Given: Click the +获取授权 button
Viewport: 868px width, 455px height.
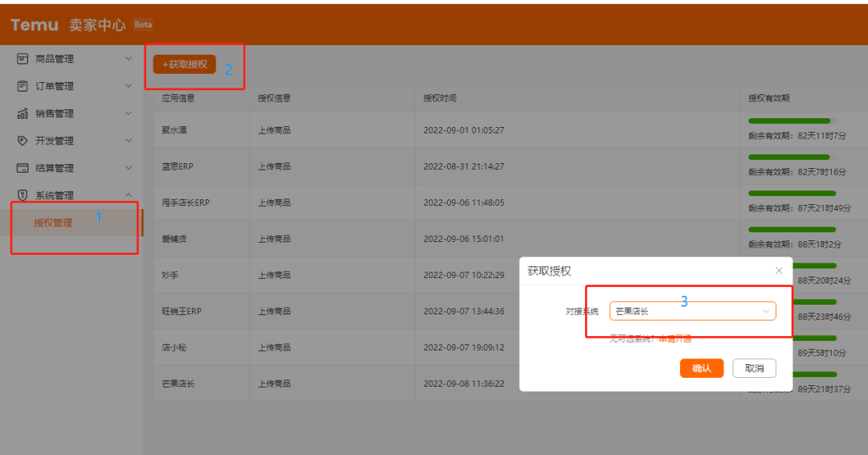Looking at the screenshot, I should 184,64.
